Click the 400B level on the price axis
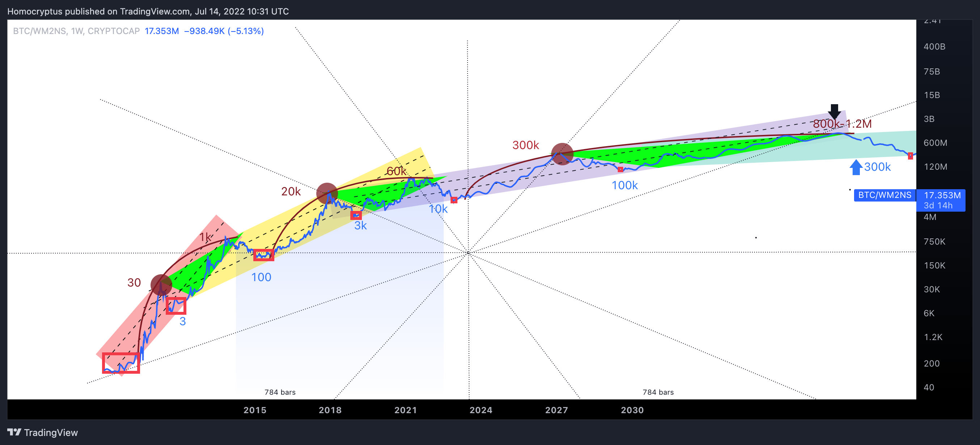Image resolution: width=980 pixels, height=445 pixels. [934, 47]
